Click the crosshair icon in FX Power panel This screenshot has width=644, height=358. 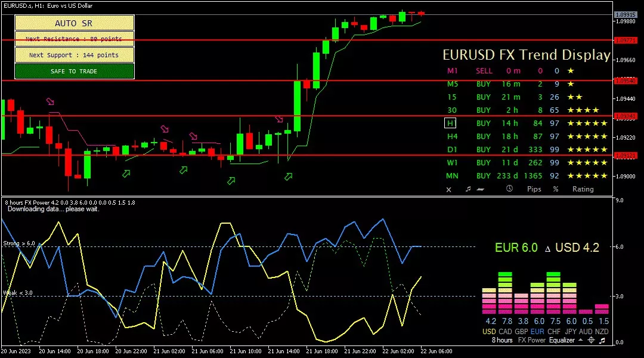click(x=591, y=340)
